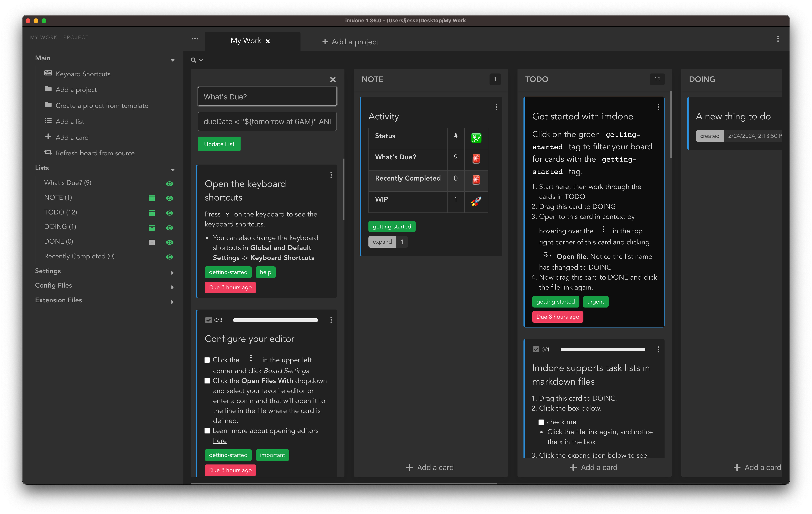Click the list icon beside Add a list

coord(48,121)
